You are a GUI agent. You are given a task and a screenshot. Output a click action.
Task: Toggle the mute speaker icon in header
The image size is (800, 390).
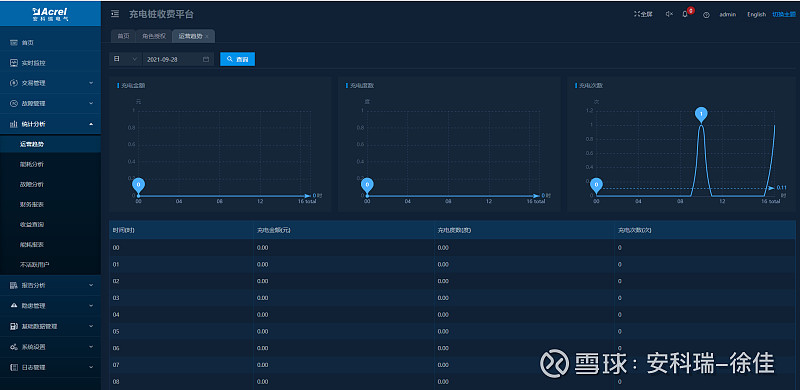tap(669, 14)
